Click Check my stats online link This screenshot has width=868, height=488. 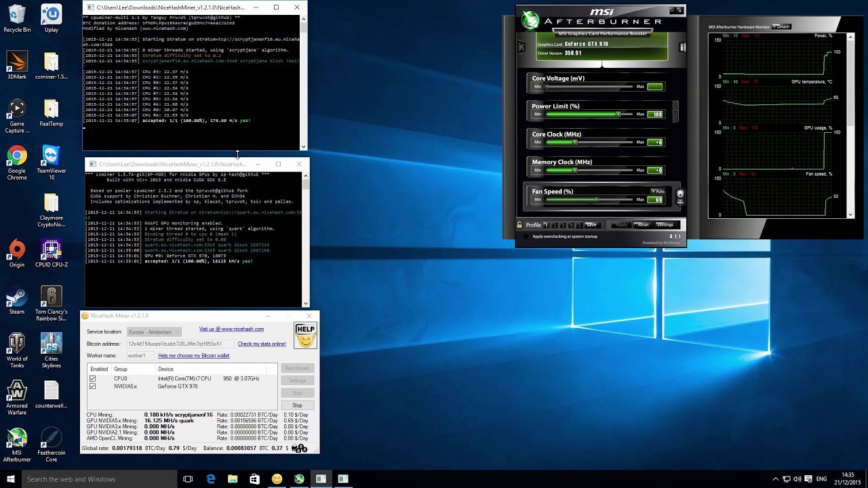click(262, 344)
